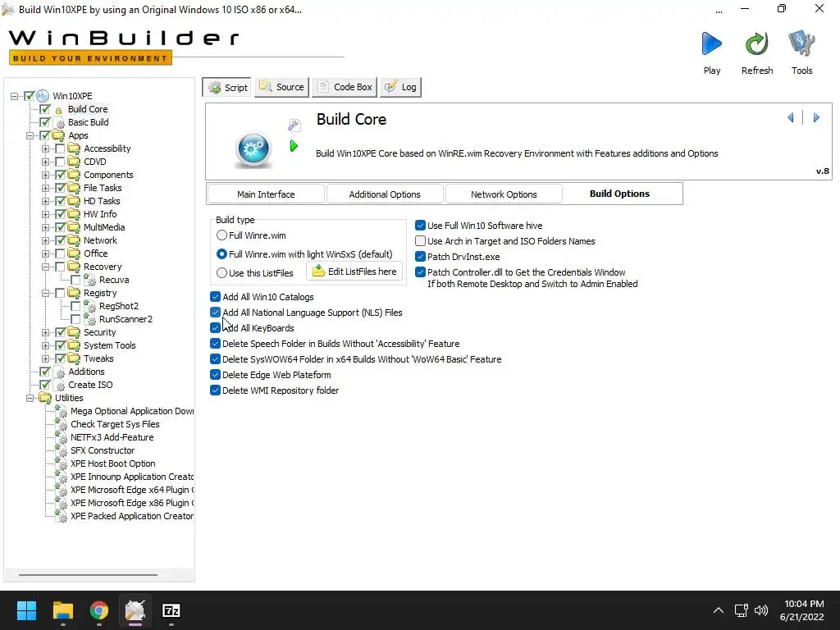This screenshot has height=630, width=840.
Task: Expand the Accessibility tree node
Action: point(46,148)
